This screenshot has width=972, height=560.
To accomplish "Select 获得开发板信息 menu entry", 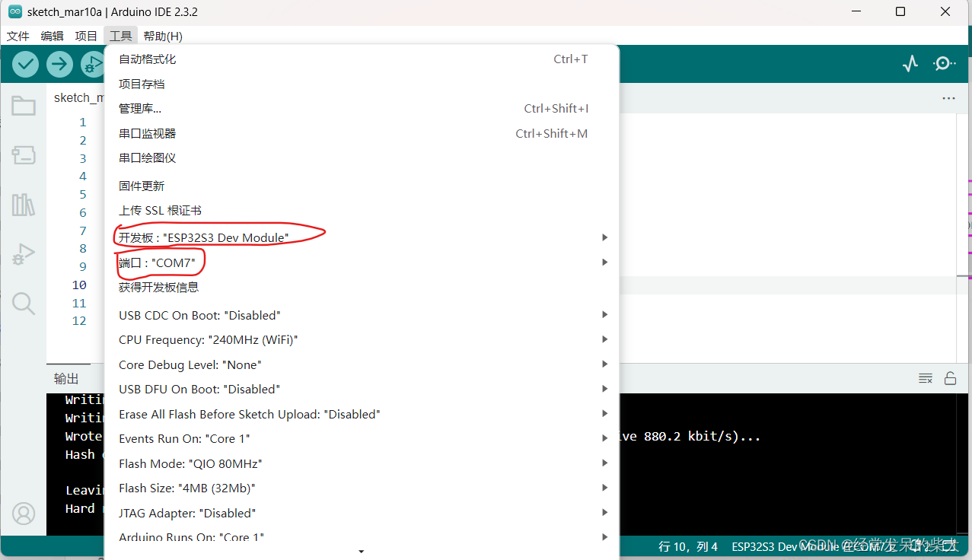I will click(362, 288).
